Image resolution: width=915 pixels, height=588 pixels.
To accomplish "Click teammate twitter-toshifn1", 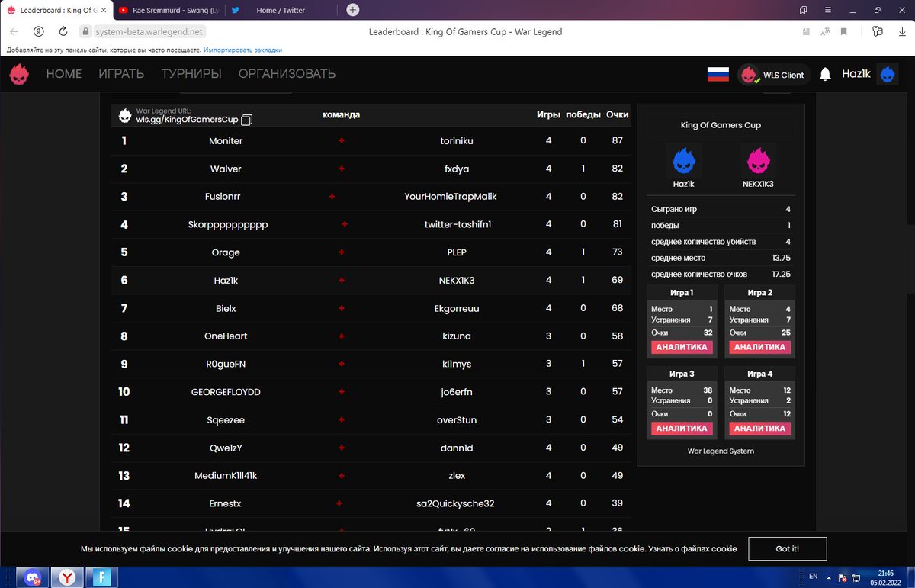I will point(457,224).
